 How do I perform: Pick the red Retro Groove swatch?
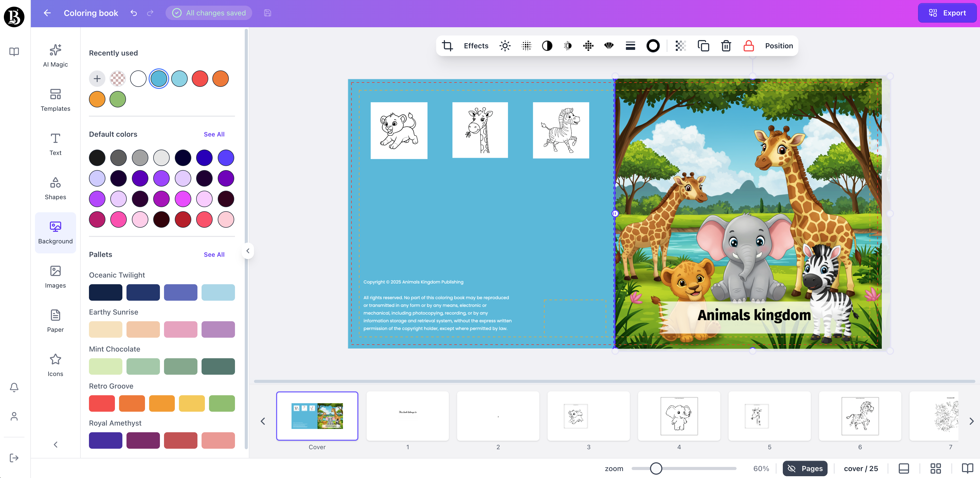tap(102, 403)
